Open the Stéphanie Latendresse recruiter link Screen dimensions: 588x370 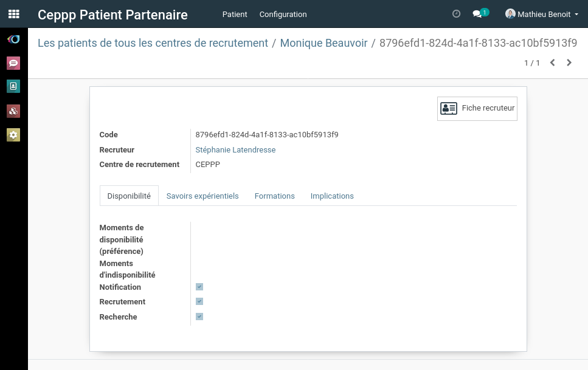click(235, 149)
